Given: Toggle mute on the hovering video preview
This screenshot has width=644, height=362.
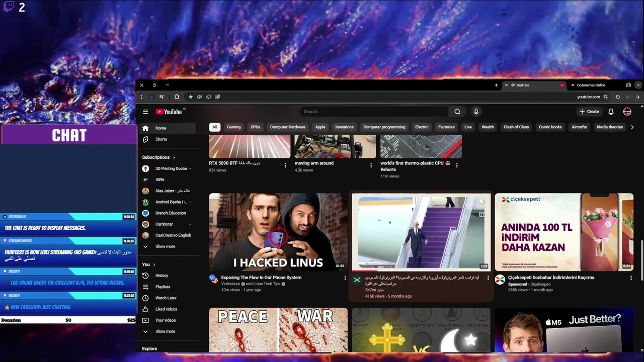Looking at the screenshot, I should [x=482, y=202].
